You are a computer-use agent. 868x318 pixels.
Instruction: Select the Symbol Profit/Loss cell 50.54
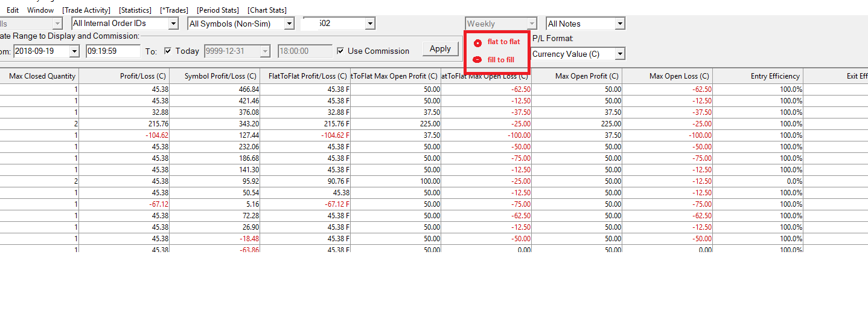(214, 193)
